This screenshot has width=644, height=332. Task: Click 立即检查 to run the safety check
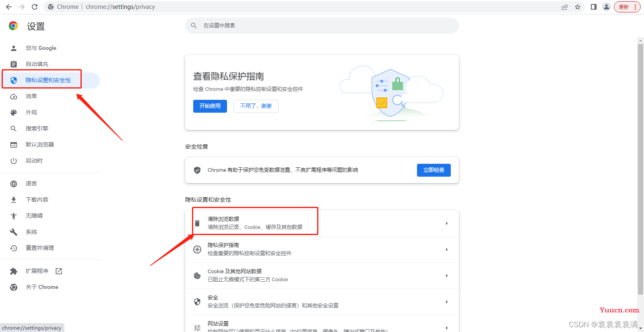[434, 170]
